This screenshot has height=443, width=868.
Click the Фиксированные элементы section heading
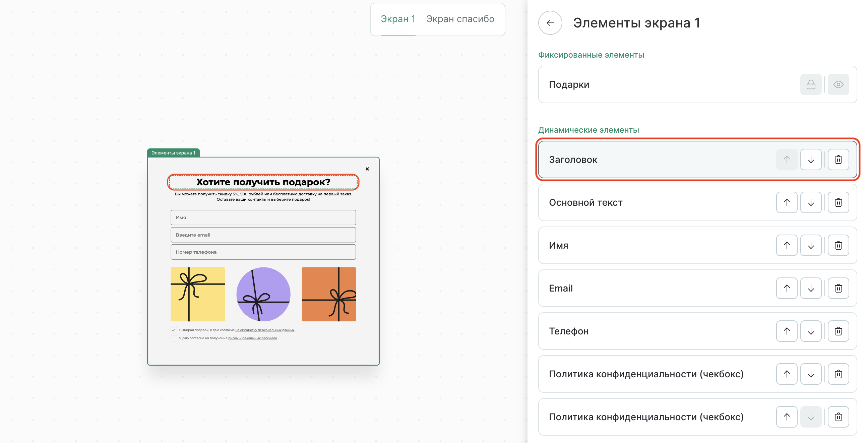click(x=591, y=55)
